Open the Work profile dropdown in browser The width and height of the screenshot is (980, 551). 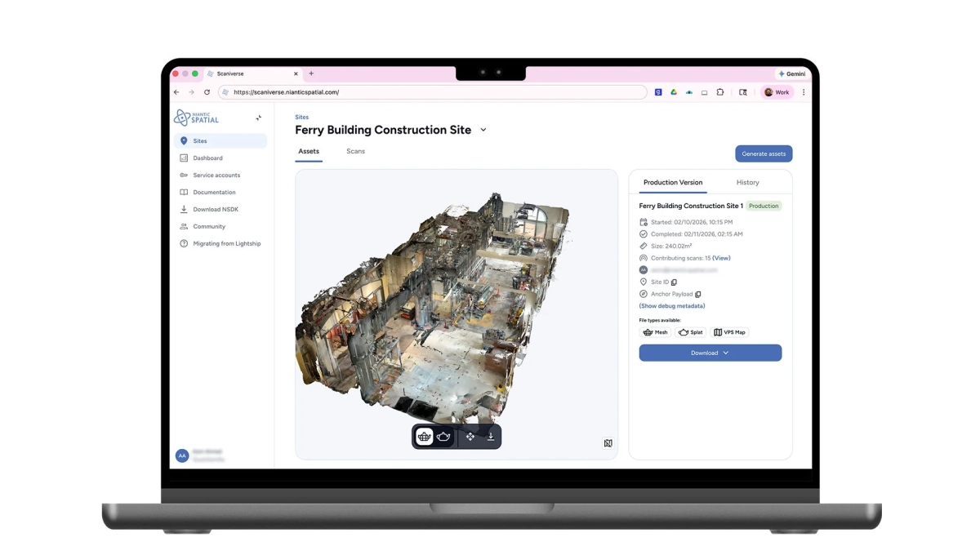point(776,92)
